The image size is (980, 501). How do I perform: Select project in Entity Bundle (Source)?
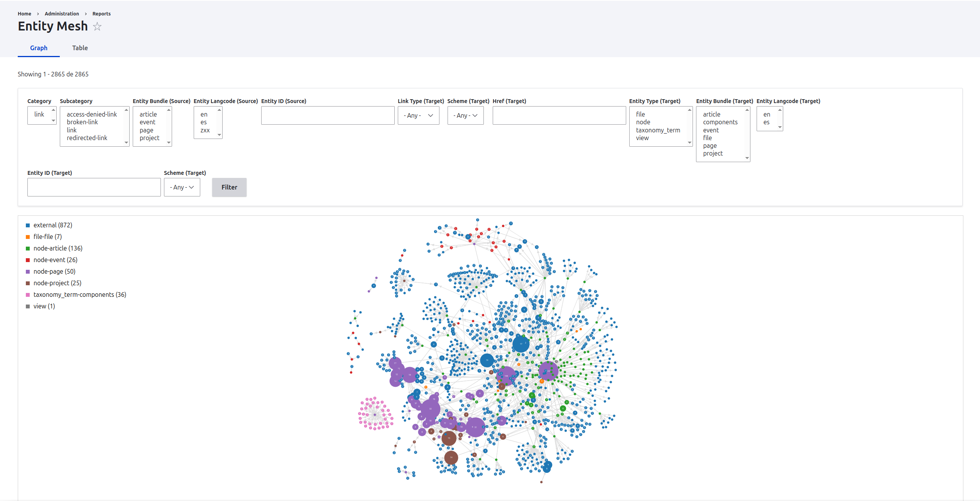point(149,138)
